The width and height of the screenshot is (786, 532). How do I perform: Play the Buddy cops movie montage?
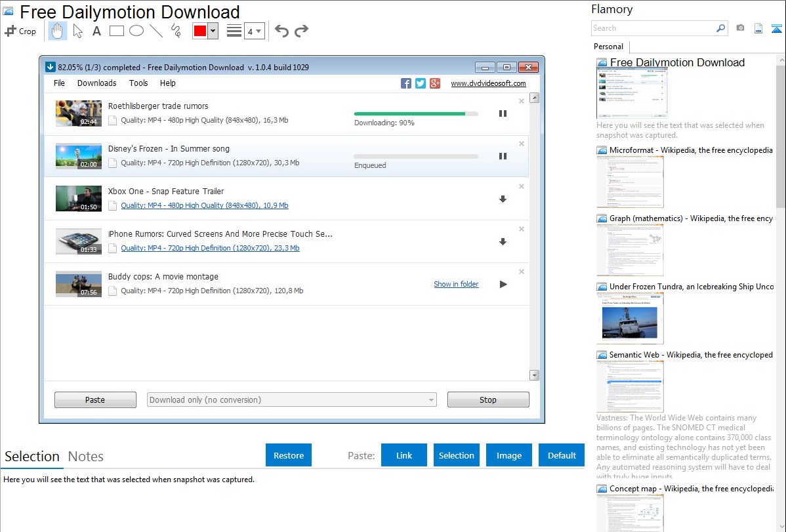point(503,284)
